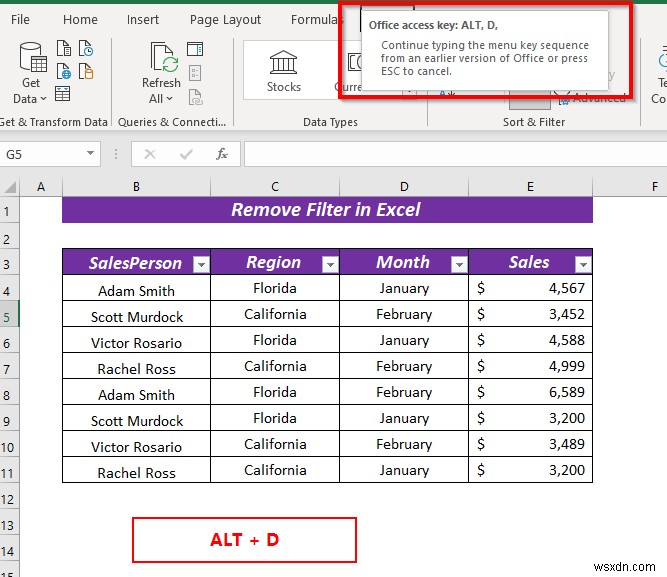Image resolution: width=667 pixels, height=577 pixels.
Task: Click the Sales header cell
Action: (x=530, y=262)
